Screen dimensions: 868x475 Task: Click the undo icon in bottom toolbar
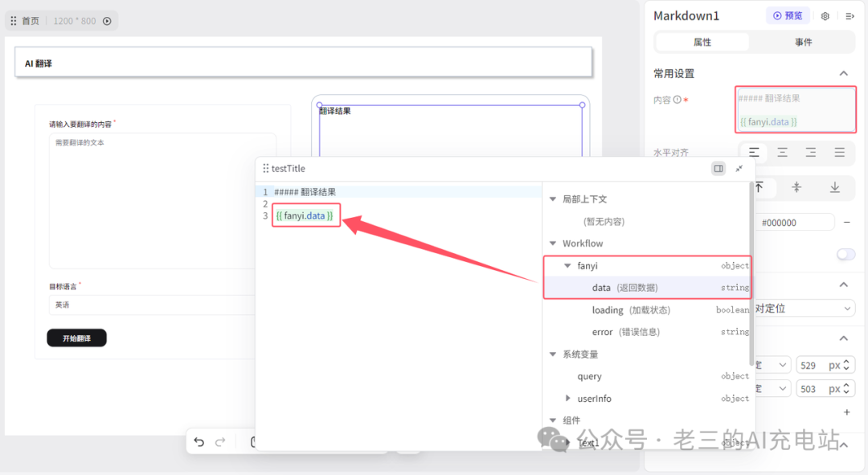[199, 441]
